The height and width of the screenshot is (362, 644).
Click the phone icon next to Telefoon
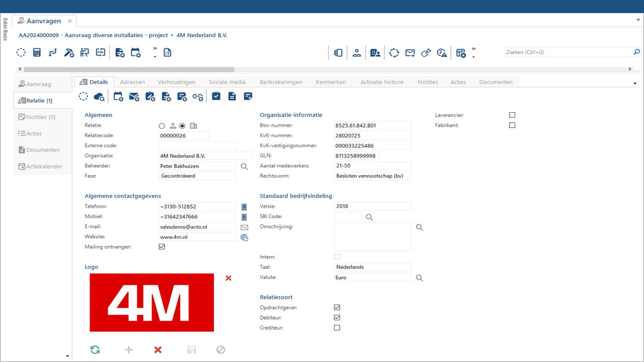[244, 207]
